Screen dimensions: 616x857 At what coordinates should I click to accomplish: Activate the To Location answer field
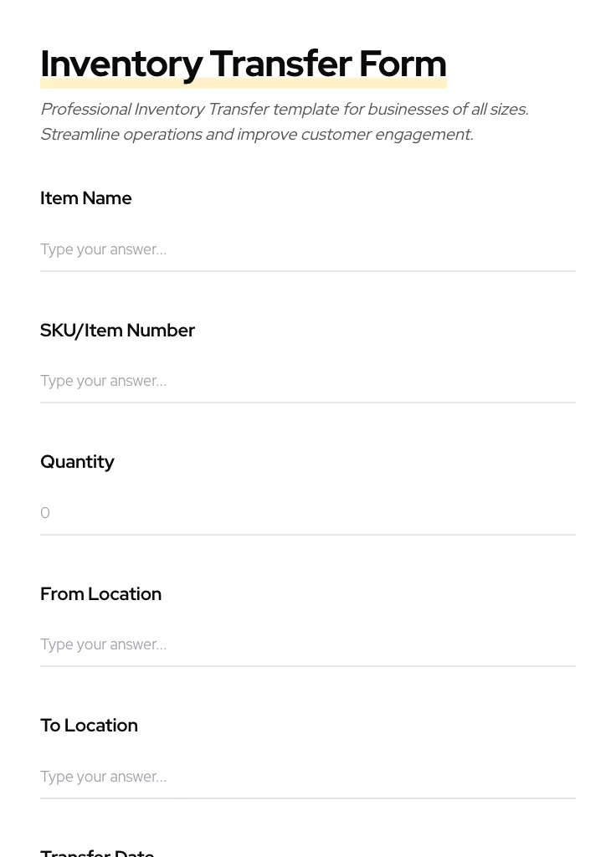[x=307, y=777]
